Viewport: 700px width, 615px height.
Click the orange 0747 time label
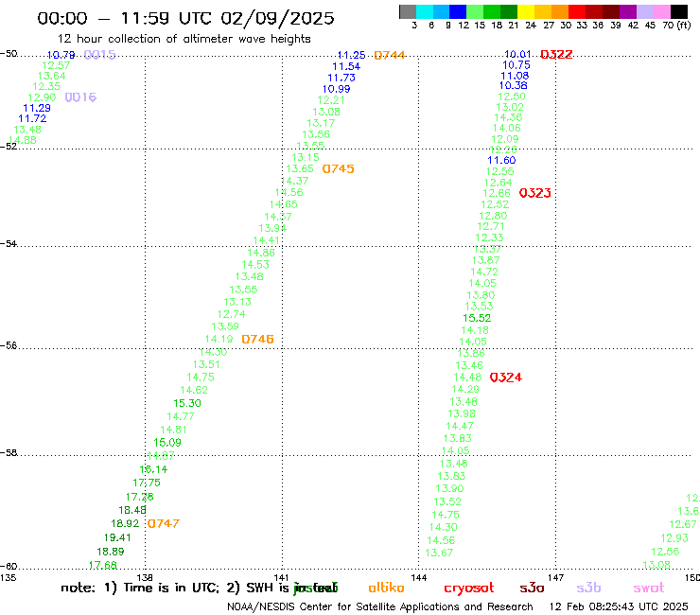coord(164,523)
